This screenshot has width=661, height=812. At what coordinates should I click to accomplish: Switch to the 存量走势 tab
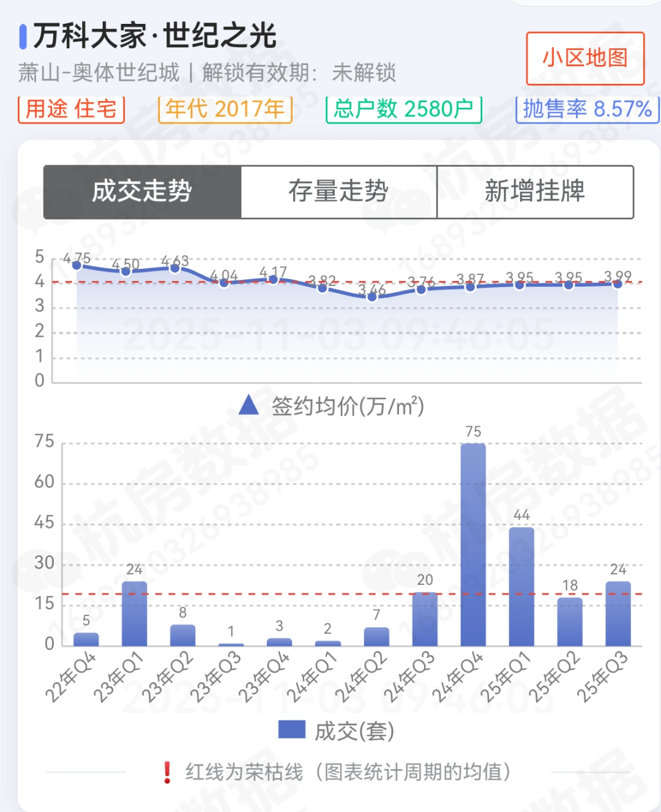point(338,192)
